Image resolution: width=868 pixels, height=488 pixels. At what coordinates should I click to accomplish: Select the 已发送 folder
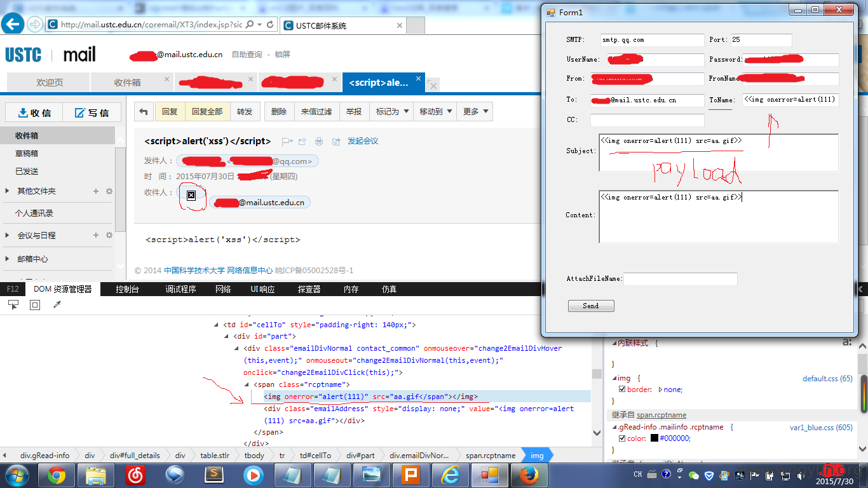tap(27, 171)
